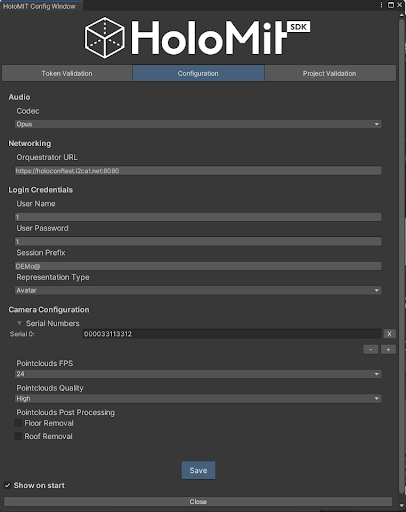406x512 pixels.
Task: Click the Audio section heading
Action: click(19, 97)
